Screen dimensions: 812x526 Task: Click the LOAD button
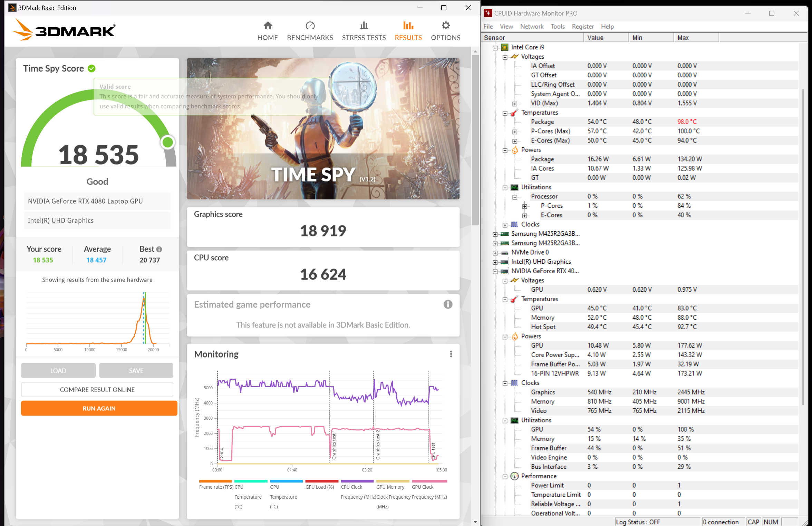tap(58, 371)
